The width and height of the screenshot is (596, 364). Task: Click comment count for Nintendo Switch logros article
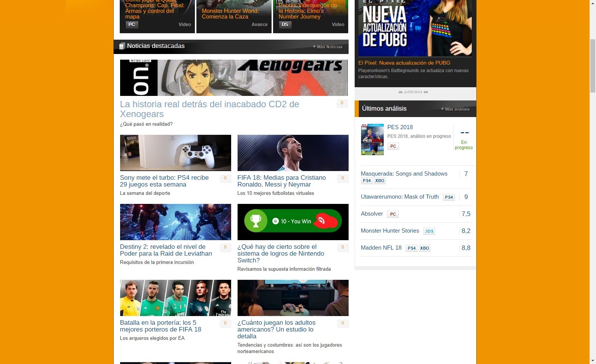click(343, 248)
